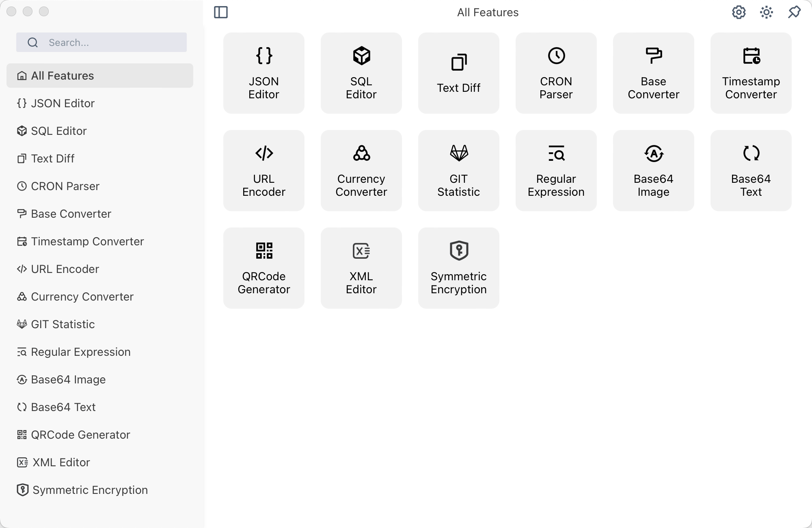The image size is (812, 528).
Task: Open the QRCode Generator tile
Action: [263, 268]
